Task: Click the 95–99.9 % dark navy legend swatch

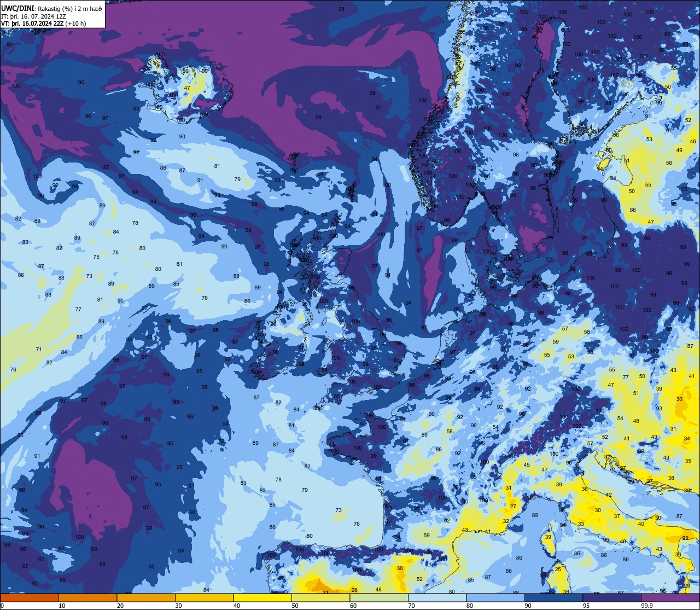Action: 612,597
